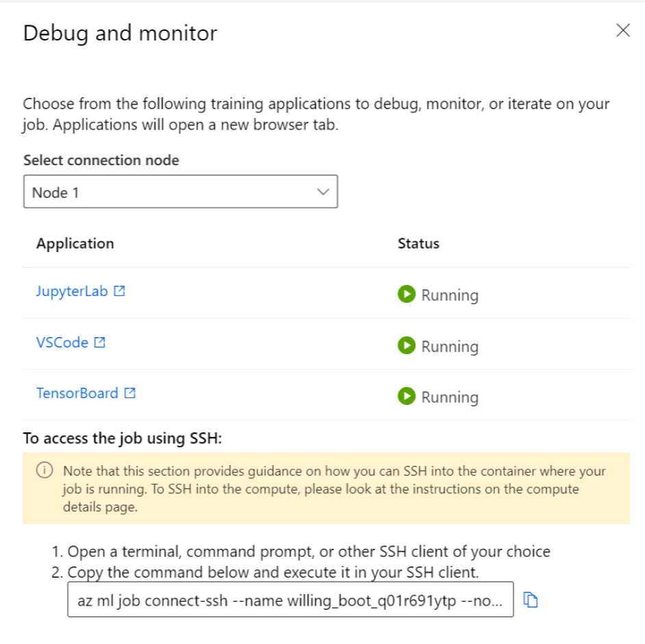The height and width of the screenshot is (644, 645).
Task: Click the Status column header
Action: [418, 243]
